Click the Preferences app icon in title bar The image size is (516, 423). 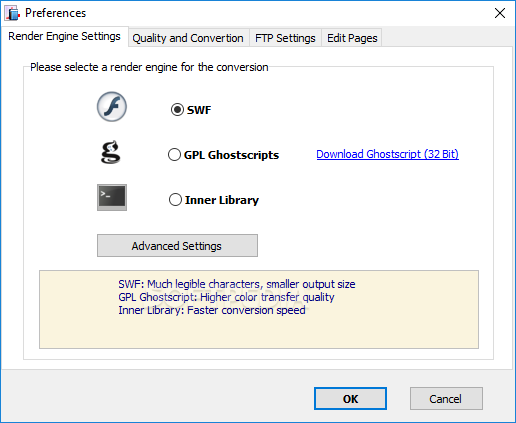coord(12,13)
